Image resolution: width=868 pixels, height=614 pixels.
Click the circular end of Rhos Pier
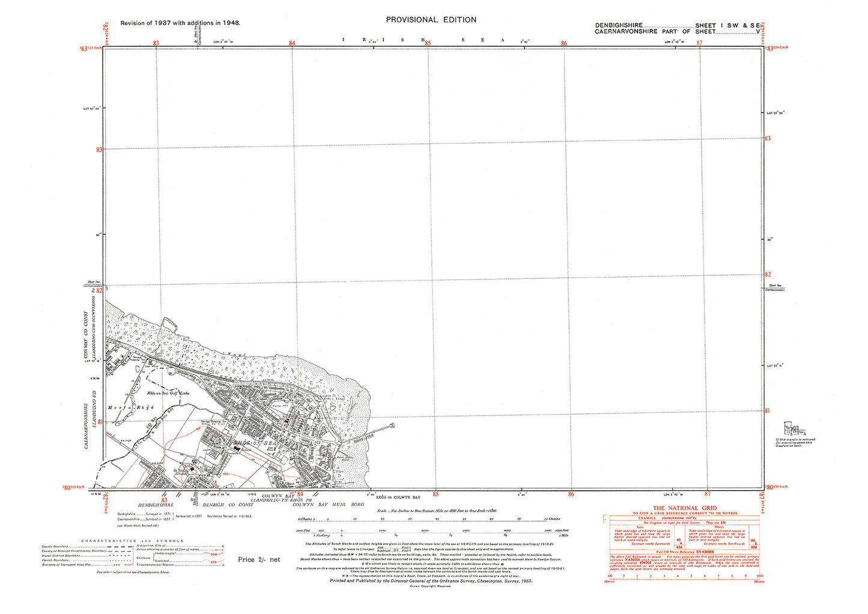(392, 426)
